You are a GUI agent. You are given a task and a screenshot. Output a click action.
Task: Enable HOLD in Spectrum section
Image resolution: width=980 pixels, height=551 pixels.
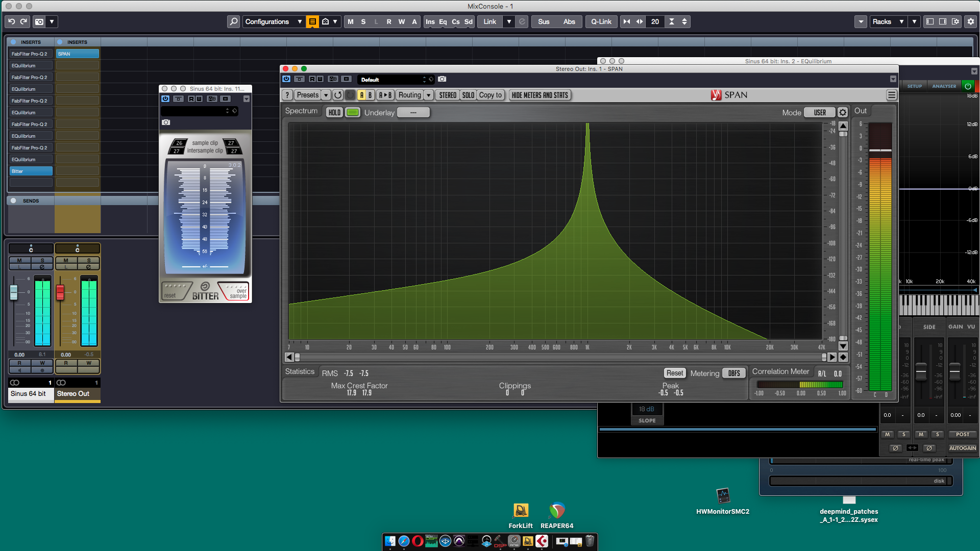[x=334, y=112]
